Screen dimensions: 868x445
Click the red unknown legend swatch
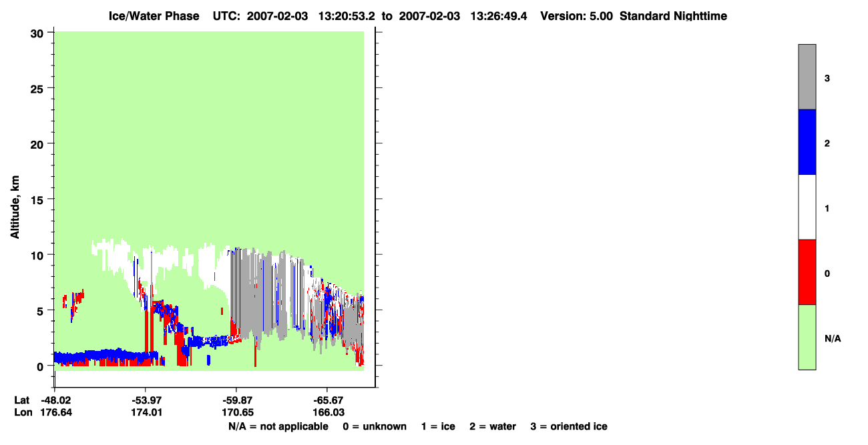[807, 272]
